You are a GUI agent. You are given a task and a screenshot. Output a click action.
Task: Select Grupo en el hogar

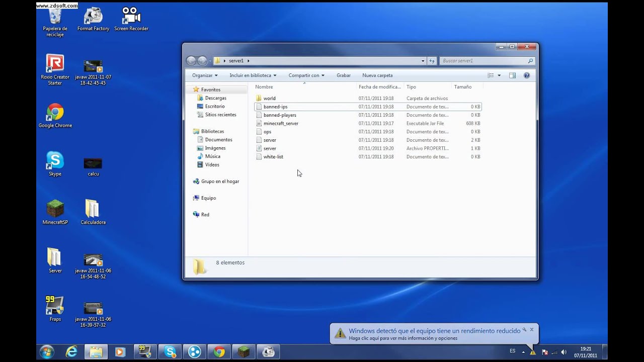click(220, 182)
